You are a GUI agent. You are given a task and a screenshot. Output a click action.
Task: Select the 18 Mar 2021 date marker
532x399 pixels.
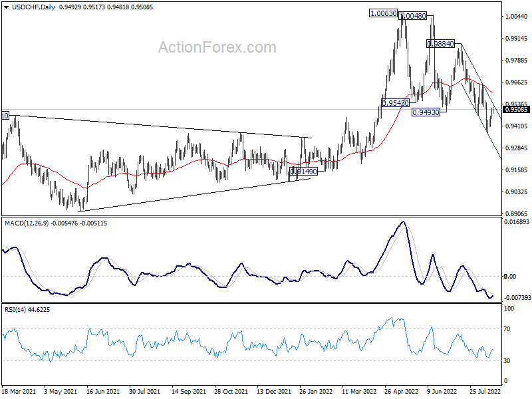tap(19, 391)
